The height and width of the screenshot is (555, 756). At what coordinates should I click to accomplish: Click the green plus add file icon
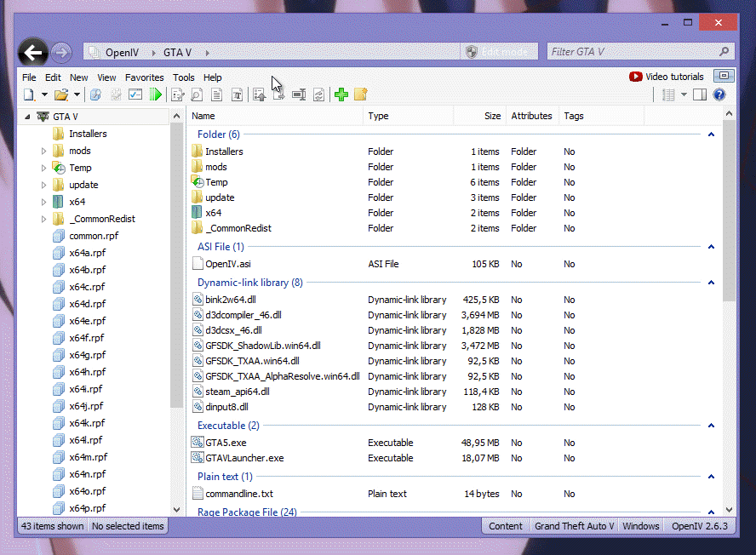(x=341, y=94)
